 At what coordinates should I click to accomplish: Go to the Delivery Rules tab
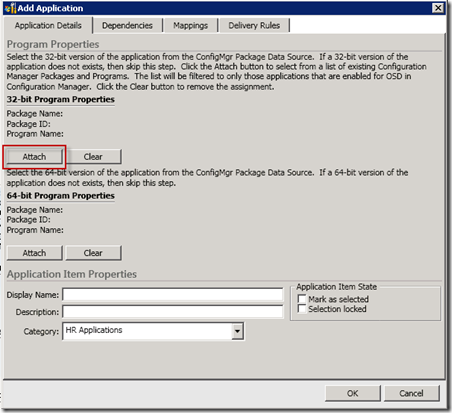[x=254, y=26]
